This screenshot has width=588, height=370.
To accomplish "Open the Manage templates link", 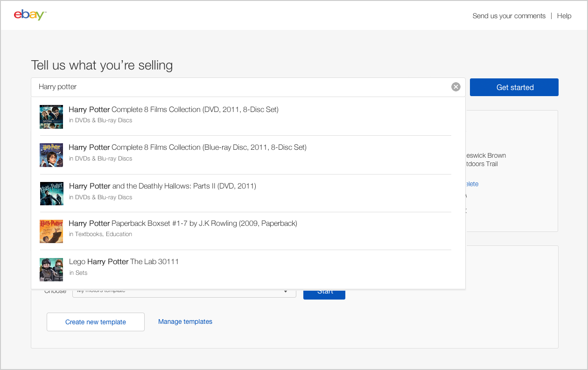I will [x=185, y=321].
